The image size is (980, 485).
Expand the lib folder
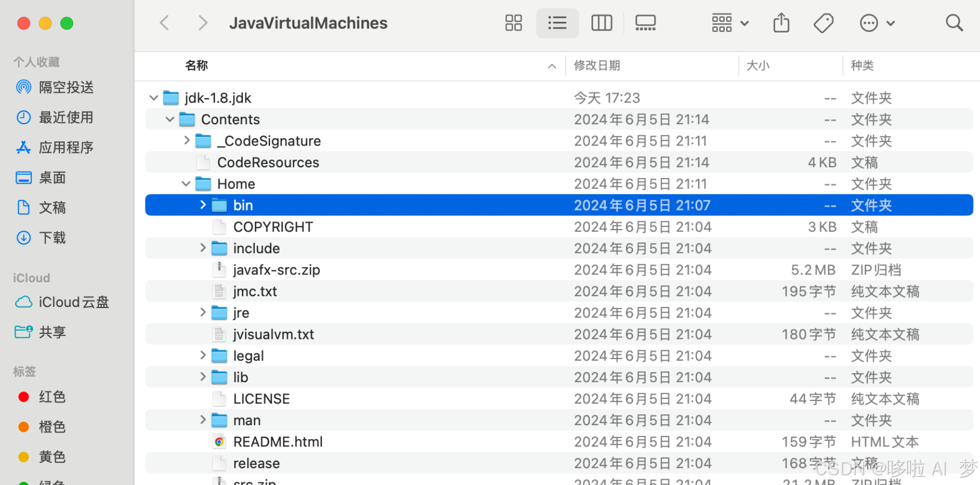203,377
